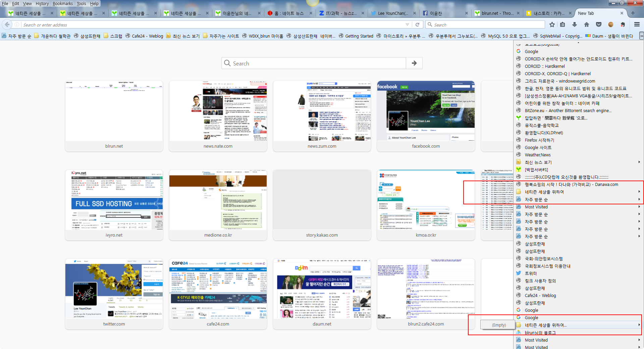Image resolution: width=644 pixels, height=349 pixels.
Task: Open the story.kakao.com tile
Action: tap(322, 205)
